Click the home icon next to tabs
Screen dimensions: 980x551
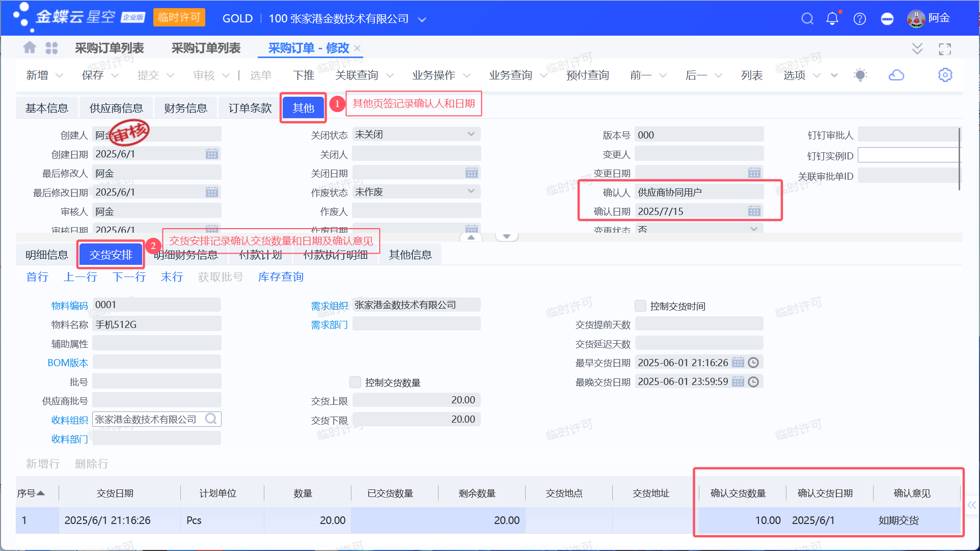click(x=30, y=47)
